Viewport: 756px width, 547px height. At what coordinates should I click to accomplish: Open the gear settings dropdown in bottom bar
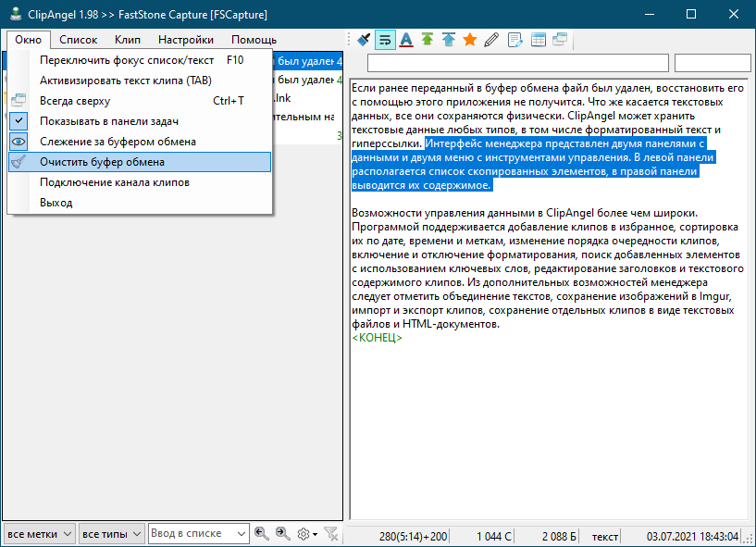tap(307, 534)
